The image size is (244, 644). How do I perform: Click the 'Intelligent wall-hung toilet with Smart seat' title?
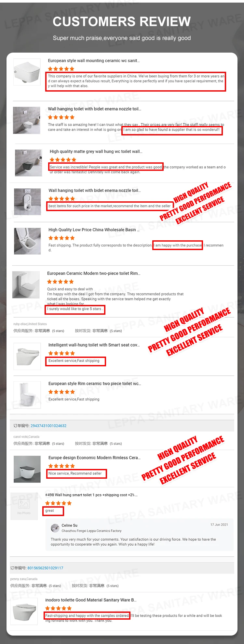click(94, 345)
